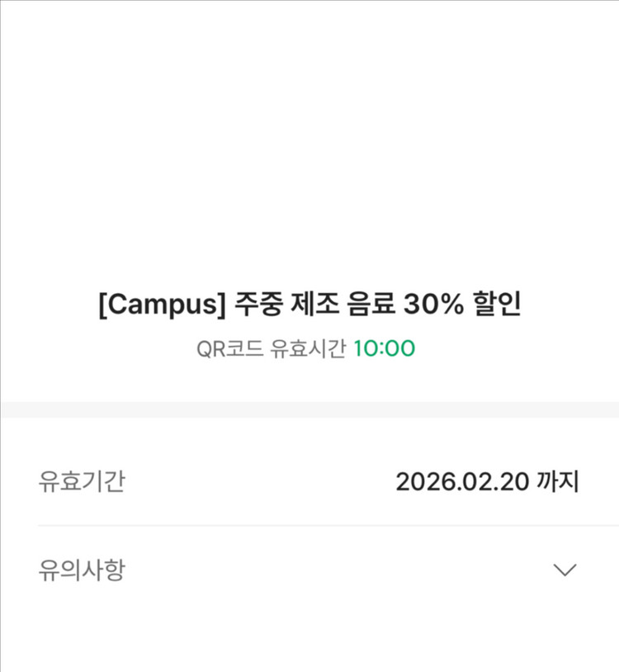Tap the empty space between 유의사항 and chevron
Screen dimensions: 619x672
[338, 570]
